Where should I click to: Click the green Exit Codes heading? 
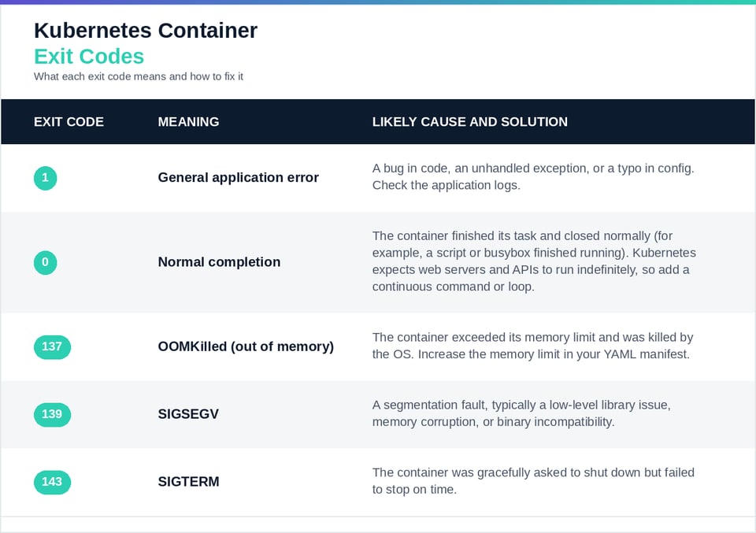click(x=89, y=57)
